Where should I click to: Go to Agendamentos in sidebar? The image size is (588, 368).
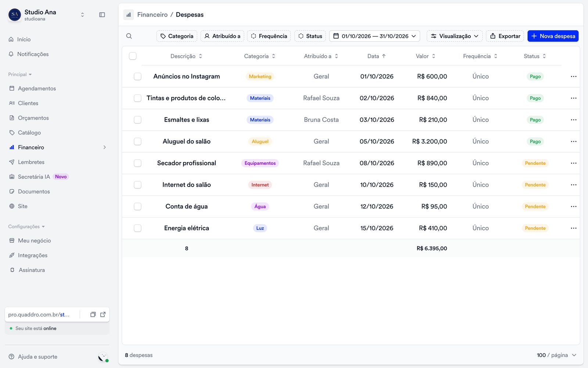click(x=37, y=88)
